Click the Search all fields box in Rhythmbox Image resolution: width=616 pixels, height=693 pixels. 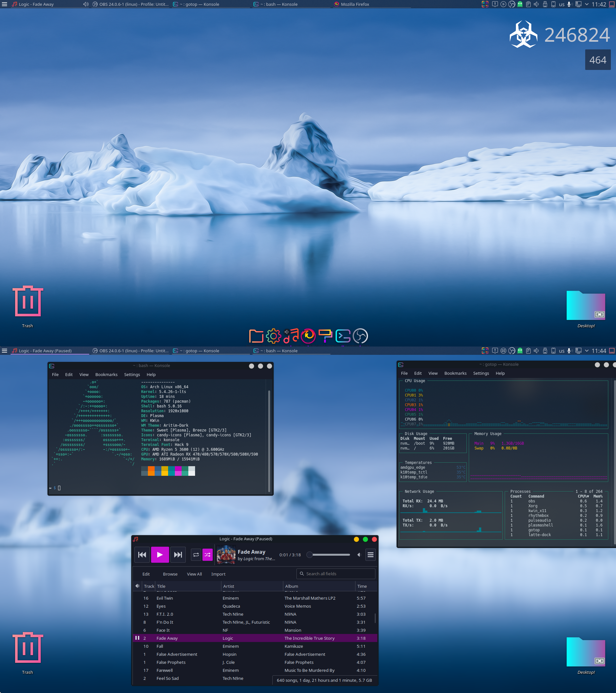pyautogui.click(x=336, y=574)
